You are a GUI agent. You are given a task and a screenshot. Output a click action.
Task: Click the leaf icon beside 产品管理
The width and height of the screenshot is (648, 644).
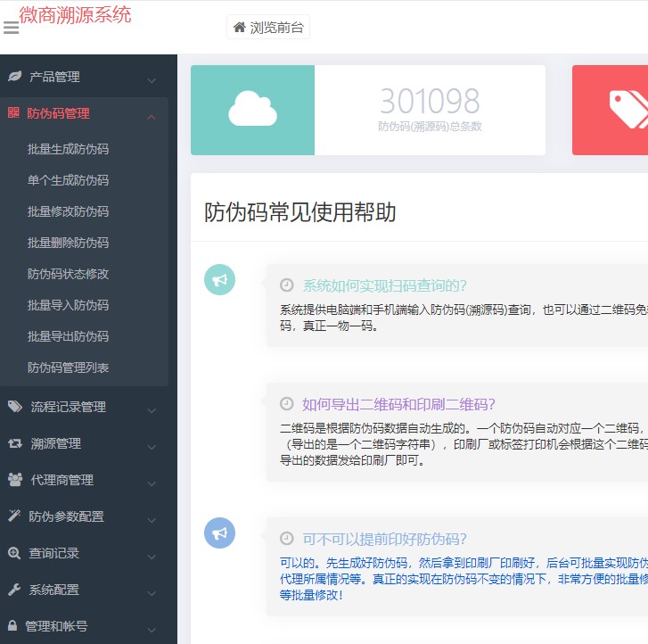pos(15,76)
